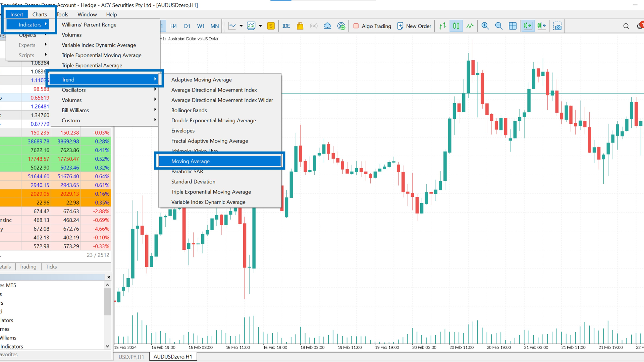Open the Help menu
The image size is (644, 362).
coord(111,14)
